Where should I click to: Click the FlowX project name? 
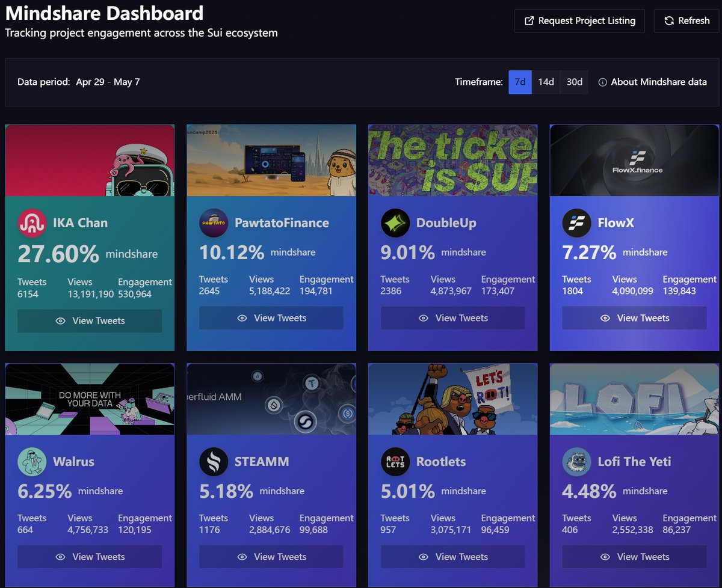coord(616,223)
